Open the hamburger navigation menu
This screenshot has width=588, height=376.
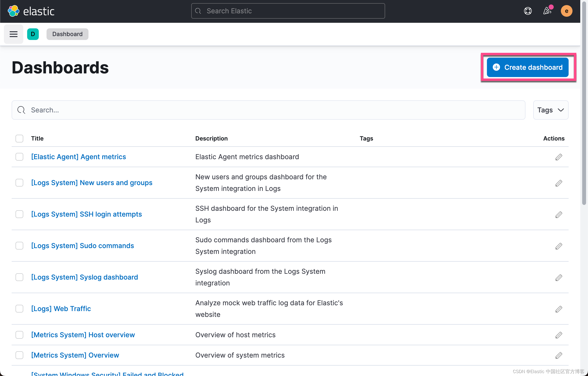coord(13,34)
